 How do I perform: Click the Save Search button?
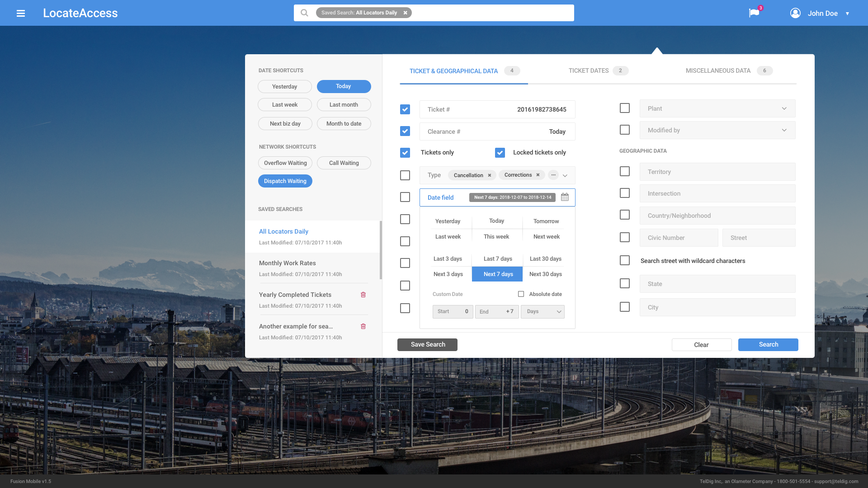coord(427,345)
